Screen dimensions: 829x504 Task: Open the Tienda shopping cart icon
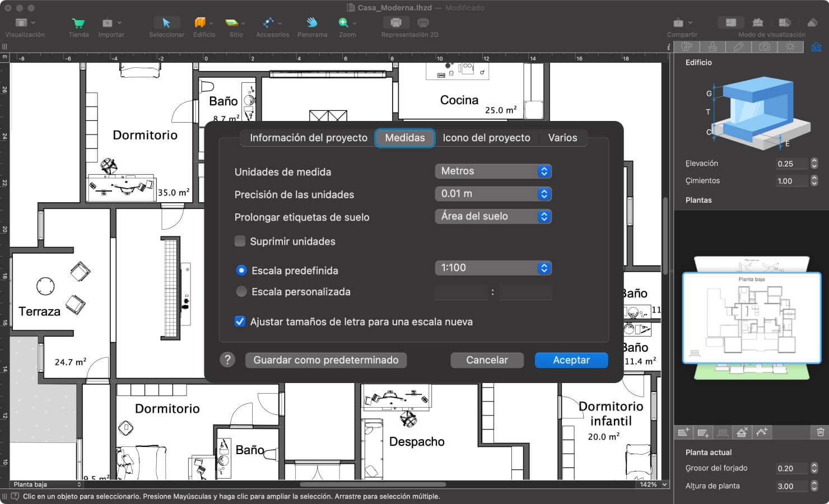[x=78, y=23]
